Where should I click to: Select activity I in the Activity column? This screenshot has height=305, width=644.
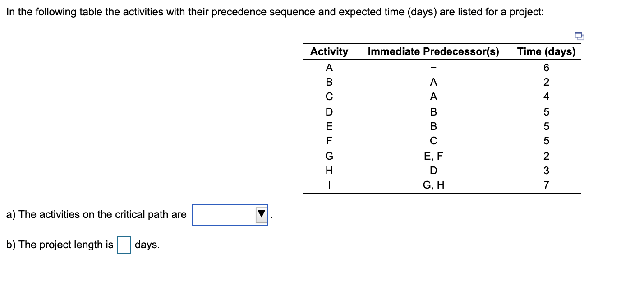[329, 185]
